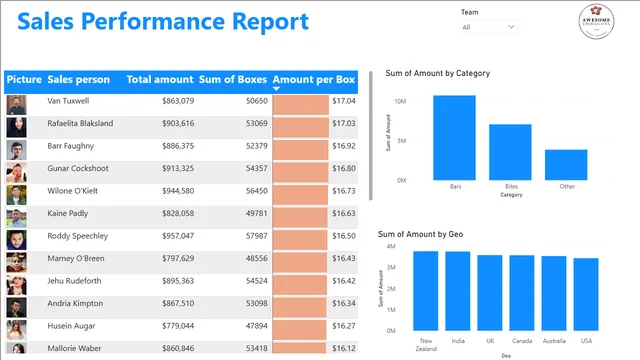The height and width of the screenshot is (360, 640).
Task: Select Barr Faughny's profile picture
Action: click(x=16, y=150)
